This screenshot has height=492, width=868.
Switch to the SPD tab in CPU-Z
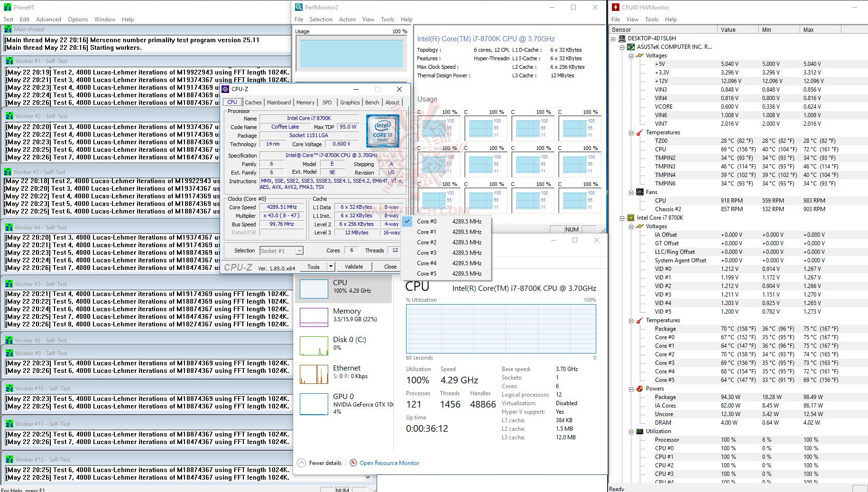327,102
